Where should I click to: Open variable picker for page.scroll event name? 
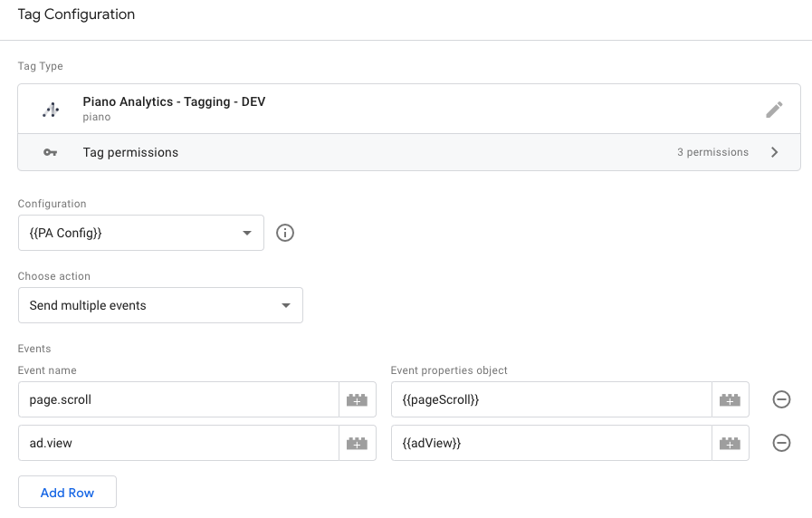pos(358,399)
